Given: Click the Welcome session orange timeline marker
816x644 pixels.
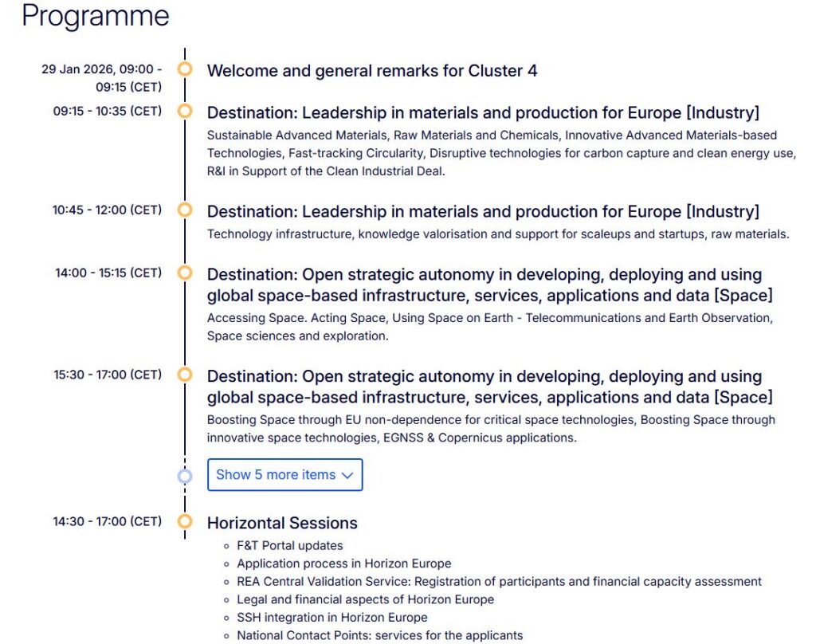Looking at the screenshot, I should (x=185, y=69).
